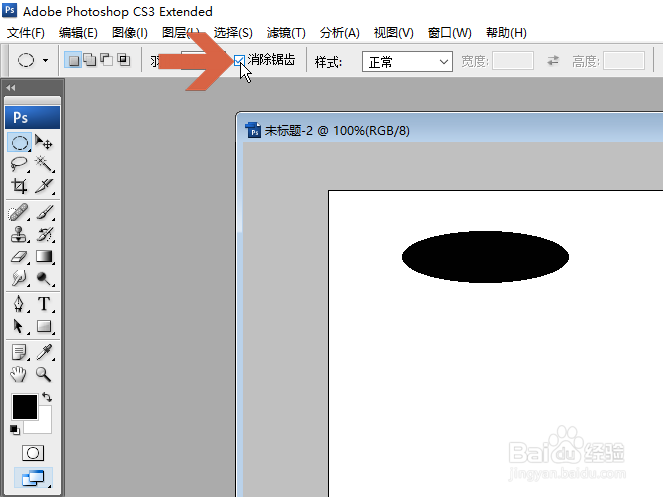Click the document Ps icon in title bar
The width and height of the screenshot is (663, 497).
tap(253, 131)
